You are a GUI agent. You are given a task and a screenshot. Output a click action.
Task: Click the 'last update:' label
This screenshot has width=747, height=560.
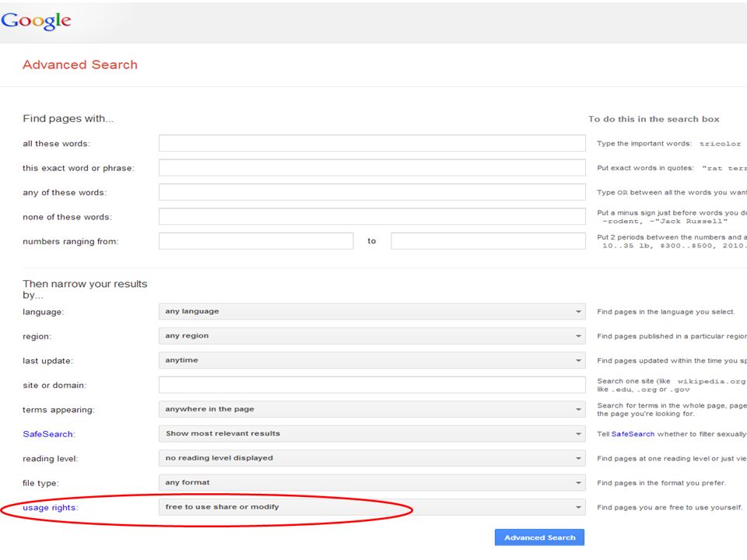(x=47, y=361)
